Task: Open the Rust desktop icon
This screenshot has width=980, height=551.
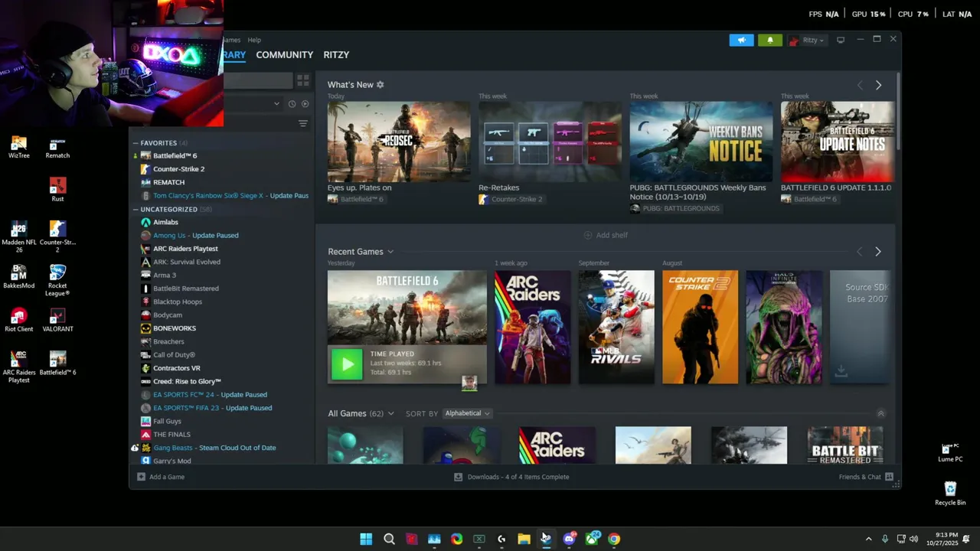Action: coord(57,190)
